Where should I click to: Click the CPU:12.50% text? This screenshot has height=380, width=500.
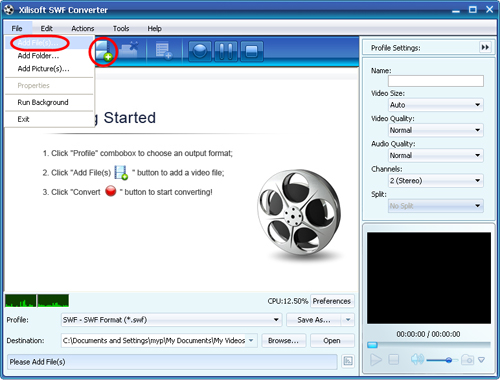click(288, 301)
